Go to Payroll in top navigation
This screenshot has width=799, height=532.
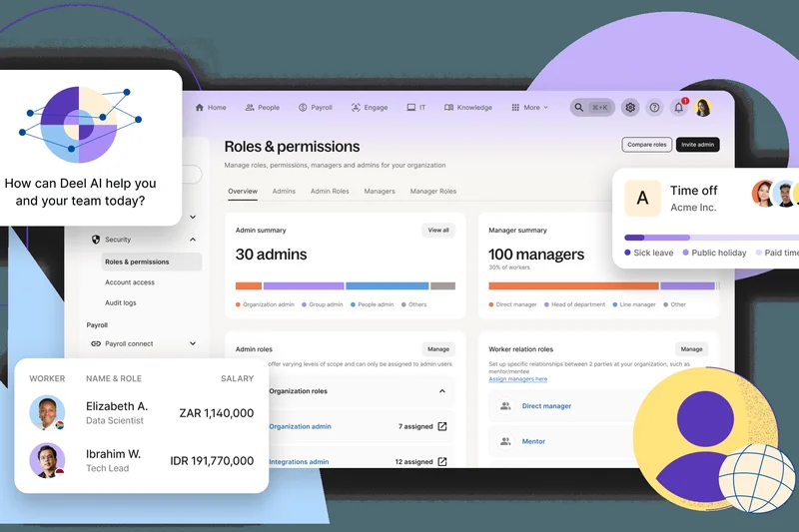coord(316,108)
